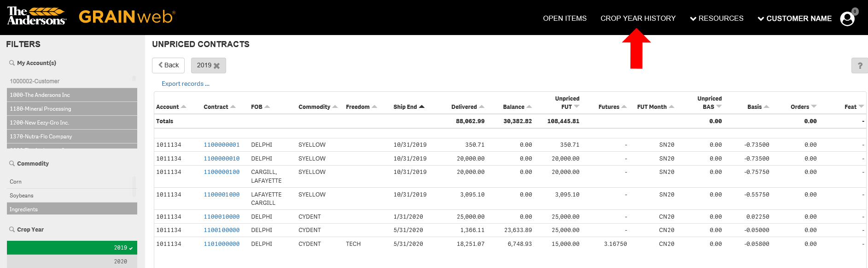
Task: Toggle 1180-Mineral Processing account filter
Action: (72, 109)
